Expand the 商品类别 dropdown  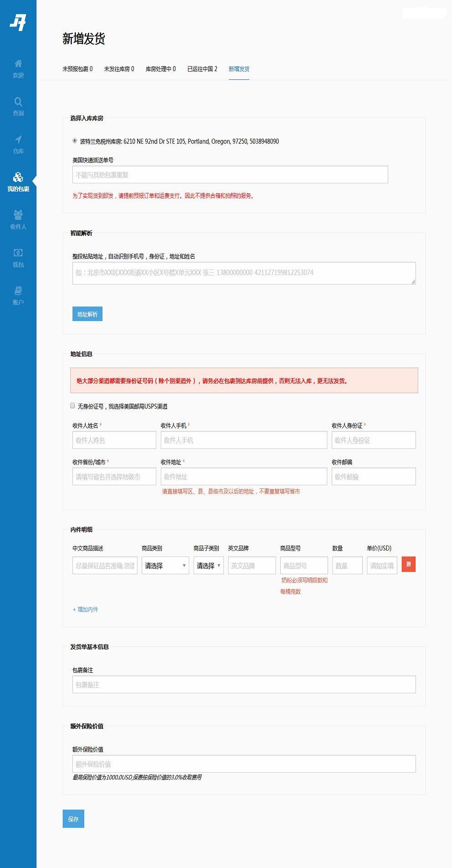[165, 566]
